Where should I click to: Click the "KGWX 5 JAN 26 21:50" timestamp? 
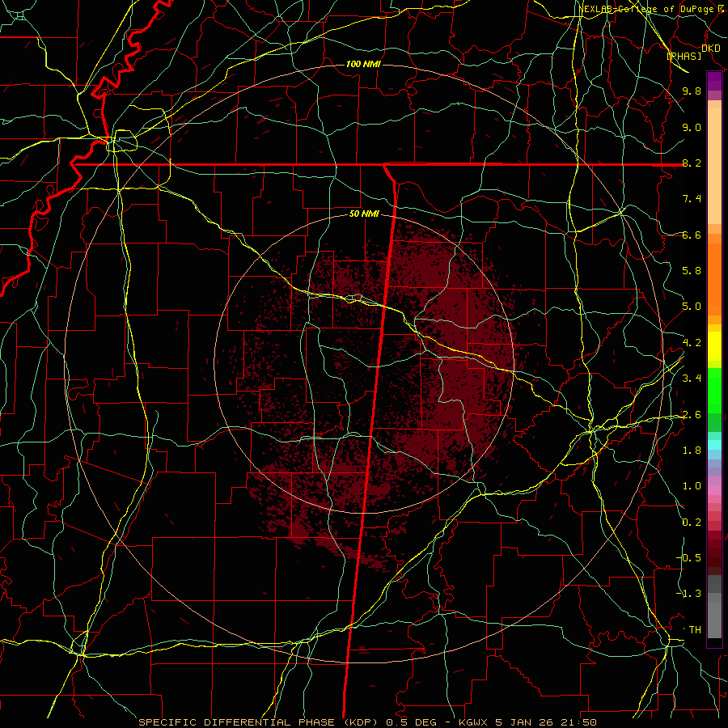pyautogui.click(x=527, y=722)
